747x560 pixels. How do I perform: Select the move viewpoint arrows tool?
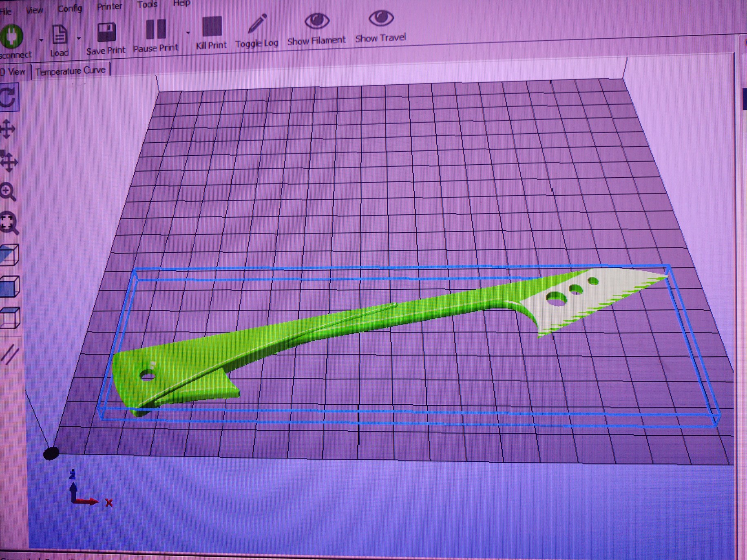(x=7, y=130)
